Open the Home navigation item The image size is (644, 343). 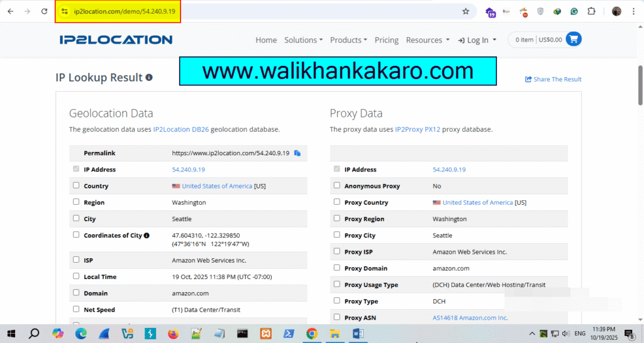266,40
